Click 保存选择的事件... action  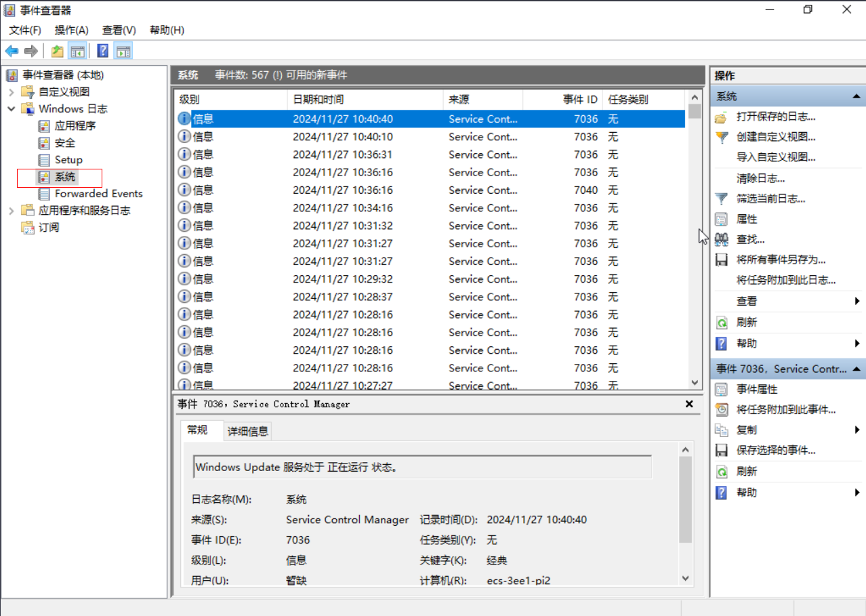776,450
